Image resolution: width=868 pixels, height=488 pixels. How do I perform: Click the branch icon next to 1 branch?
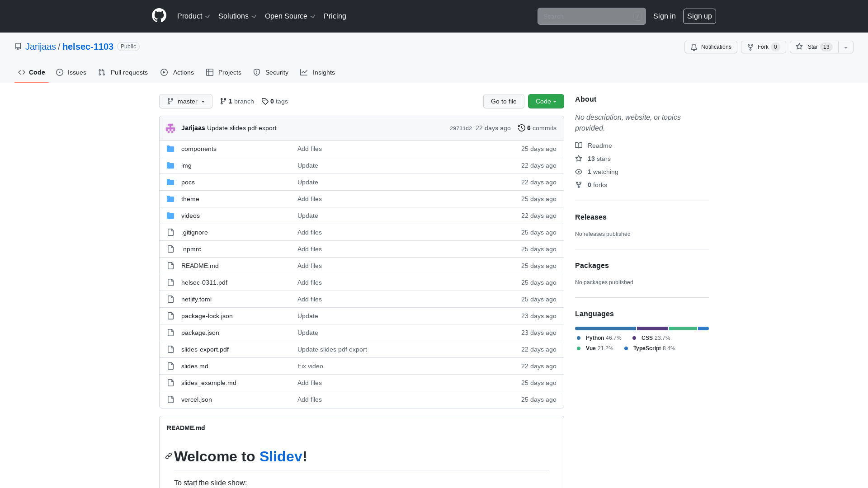click(223, 101)
